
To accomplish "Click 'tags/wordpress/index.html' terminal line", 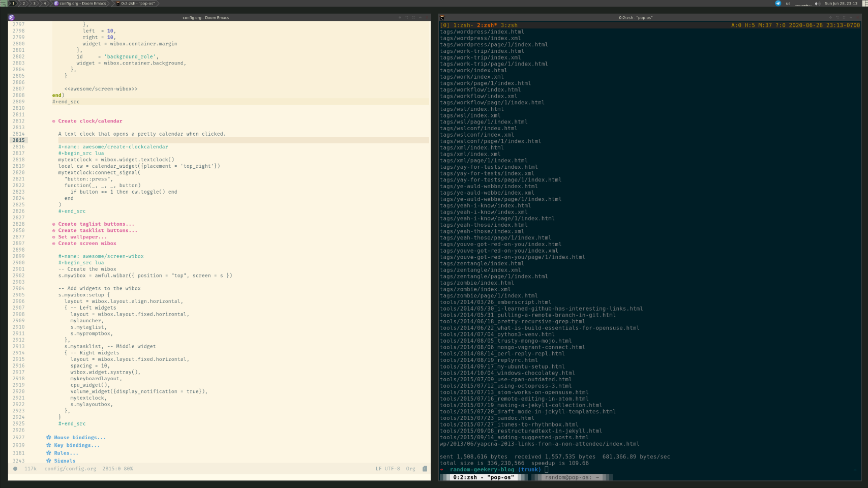I will (482, 32).
